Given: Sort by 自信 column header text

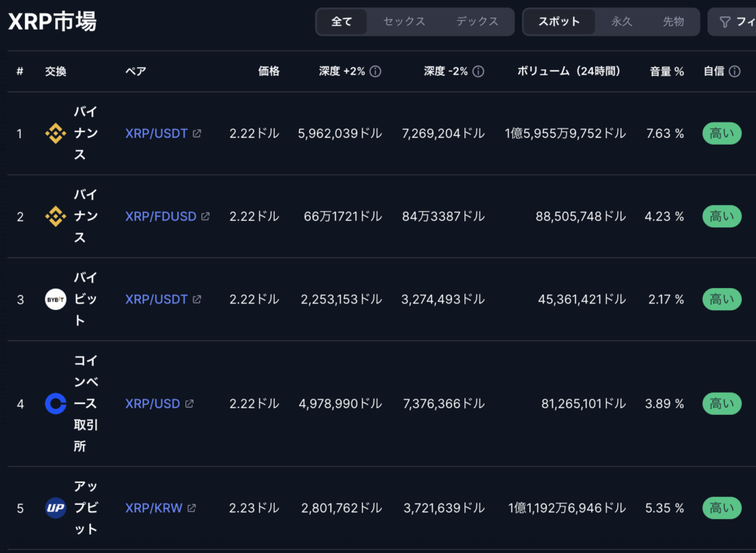Looking at the screenshot, I should tap(714, 72).
